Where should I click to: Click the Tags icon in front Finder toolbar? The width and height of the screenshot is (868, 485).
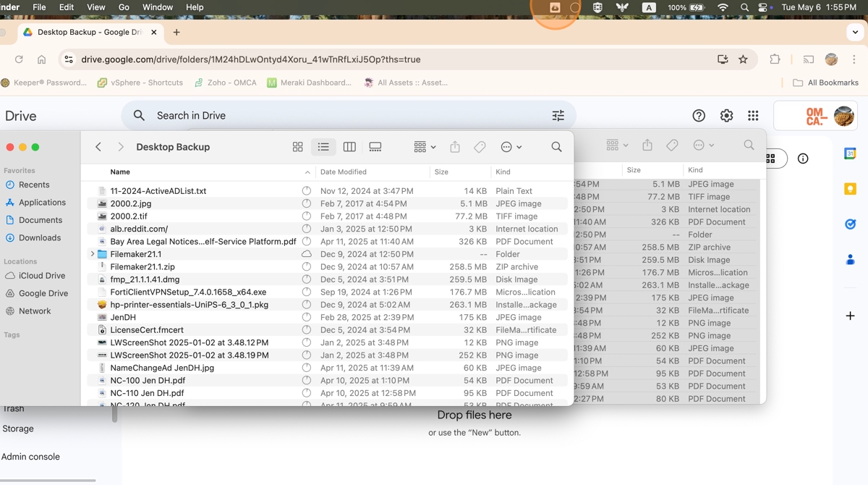pos(480,147)
